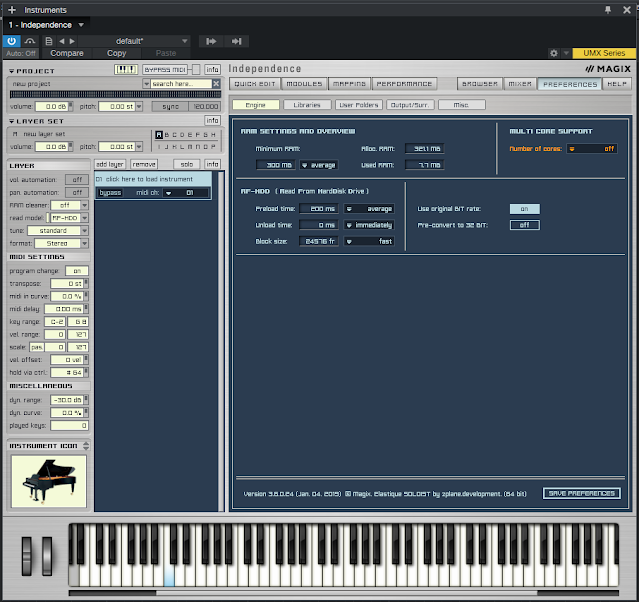
Task: Pin the Instruments window
Action: click(608, 10)
